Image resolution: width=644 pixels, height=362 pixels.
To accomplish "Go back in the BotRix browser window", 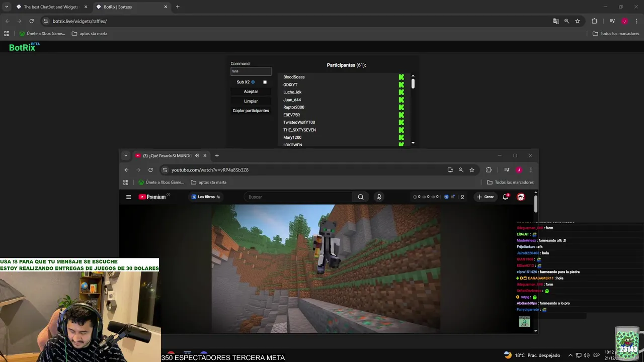I will pos(7,21).
